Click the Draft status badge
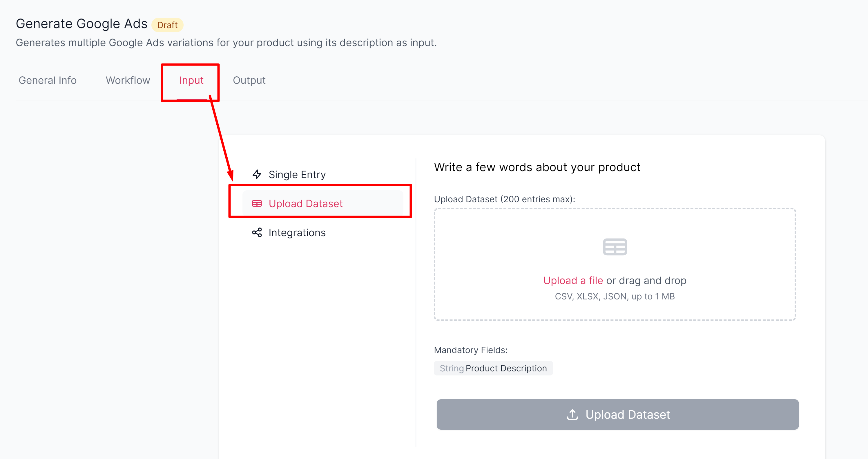The width and height of the screenshot is (868, 459). (167, 25)
